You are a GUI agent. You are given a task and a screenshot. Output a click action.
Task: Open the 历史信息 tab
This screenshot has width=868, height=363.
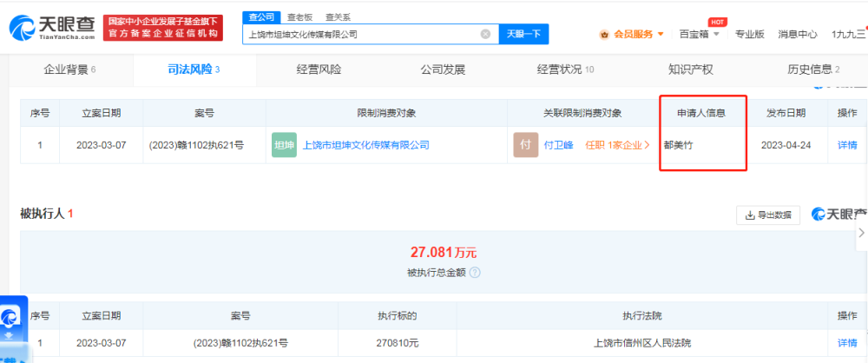coord(813,69)
